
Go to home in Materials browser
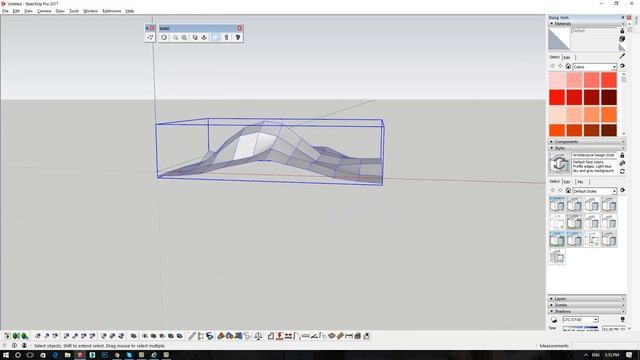pos(568,66)
